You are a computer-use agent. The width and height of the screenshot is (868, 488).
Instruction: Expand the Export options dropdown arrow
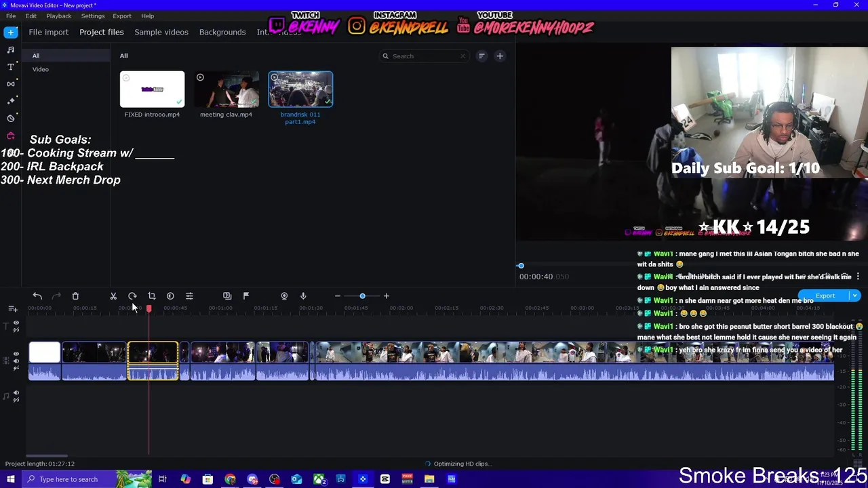(854, 296)
